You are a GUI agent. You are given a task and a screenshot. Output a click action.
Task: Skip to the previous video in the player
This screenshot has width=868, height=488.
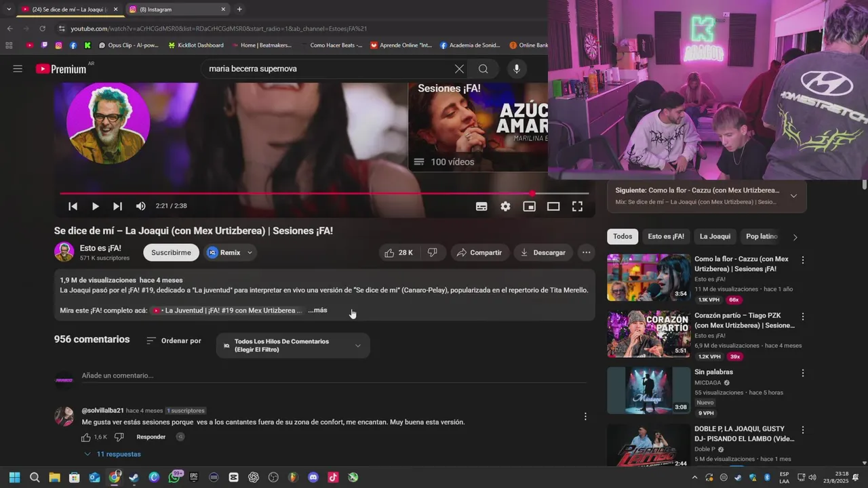[x=73, y=206]
